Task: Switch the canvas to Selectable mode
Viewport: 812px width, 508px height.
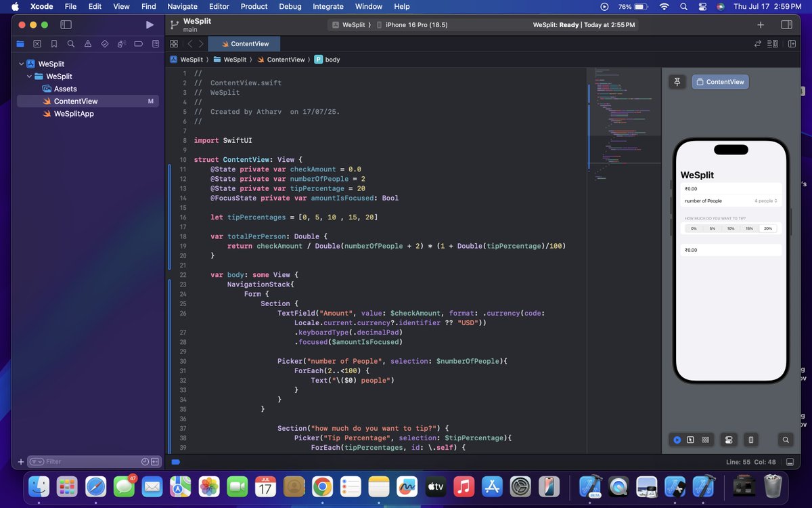Action: pos(691,440)
